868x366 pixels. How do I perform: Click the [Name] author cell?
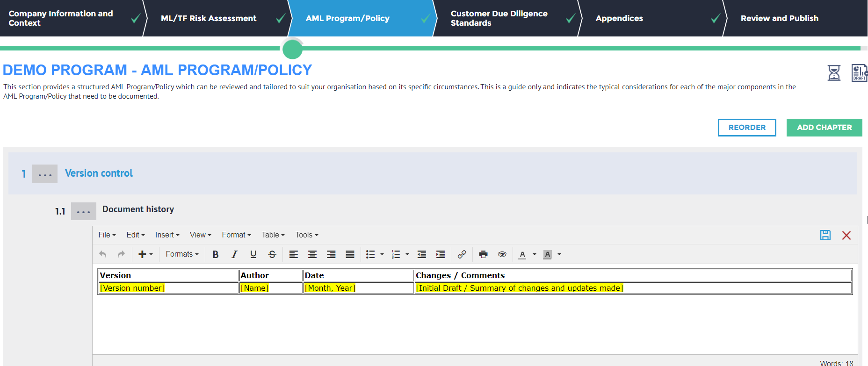click(271, 288)
